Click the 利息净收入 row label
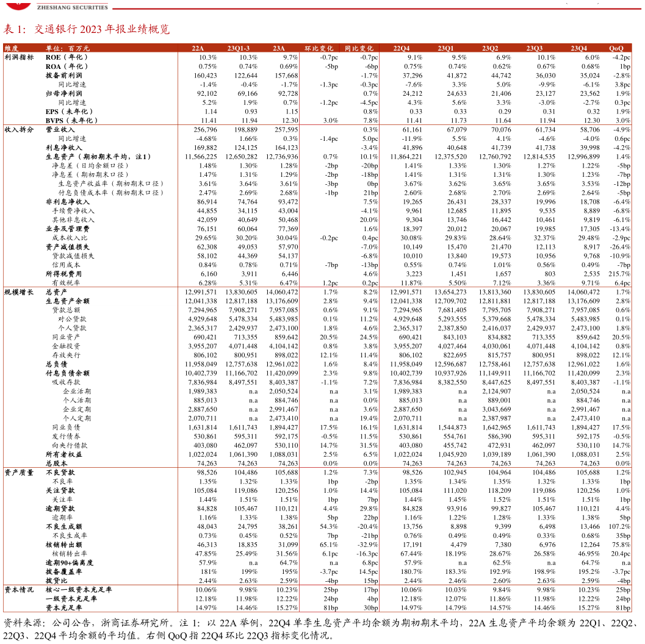The image size is (645, 644). pos(63,148)
